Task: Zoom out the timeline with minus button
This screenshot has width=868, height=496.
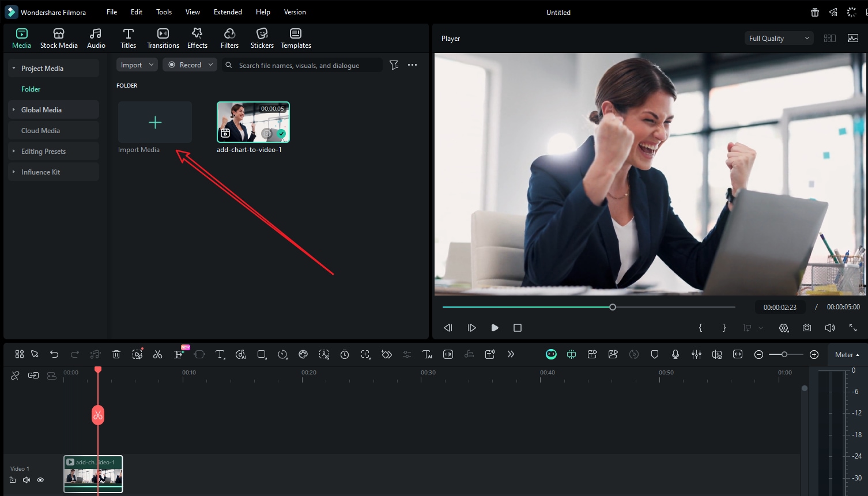Action: 758,354
